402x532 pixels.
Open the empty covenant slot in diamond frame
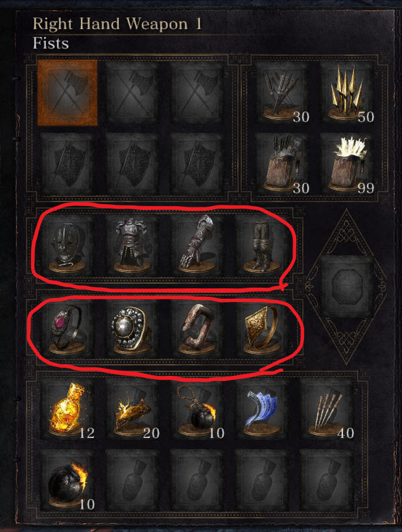tap(347, 286)
